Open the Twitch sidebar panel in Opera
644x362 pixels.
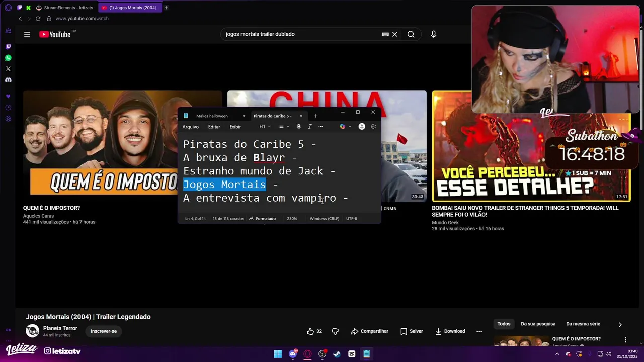point(8,47)
